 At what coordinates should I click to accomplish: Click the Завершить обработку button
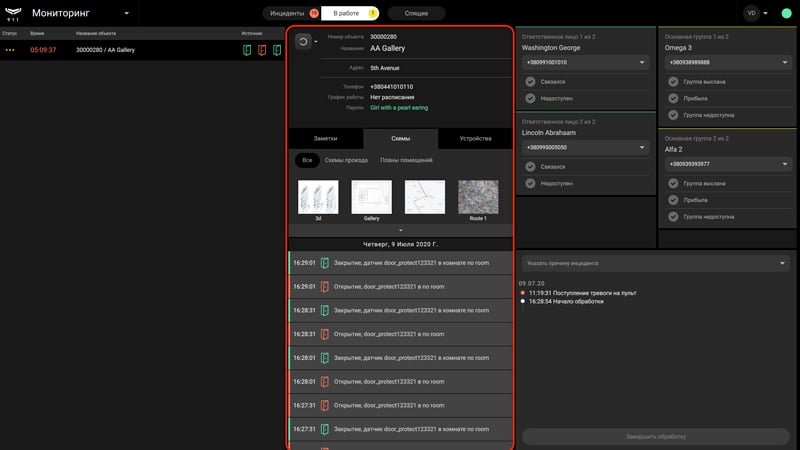(656, 437)
